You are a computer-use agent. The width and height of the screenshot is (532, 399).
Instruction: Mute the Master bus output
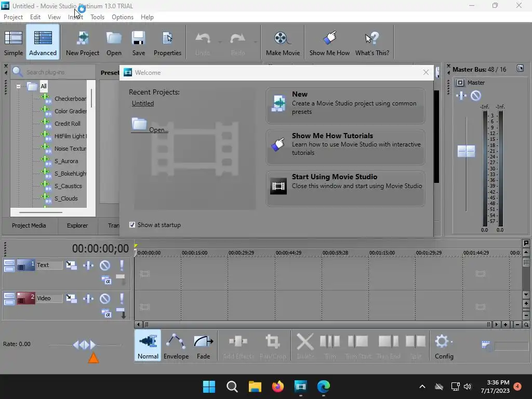tap(476, 96)
